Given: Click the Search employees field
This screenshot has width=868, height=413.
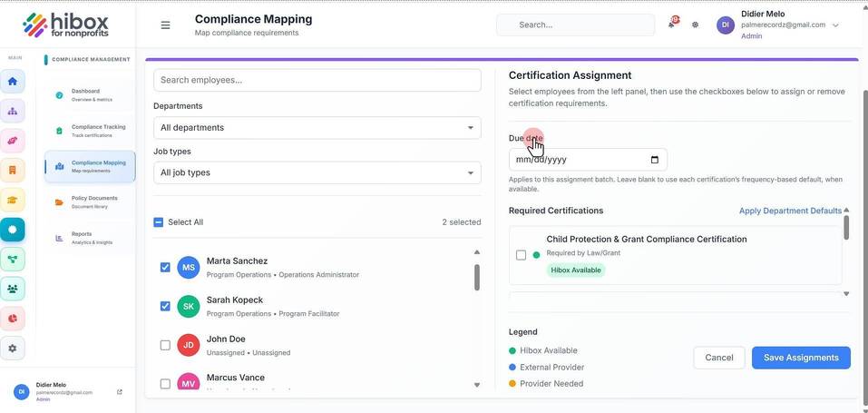Looking at the screenshot, I should click(x=317, y=80).
